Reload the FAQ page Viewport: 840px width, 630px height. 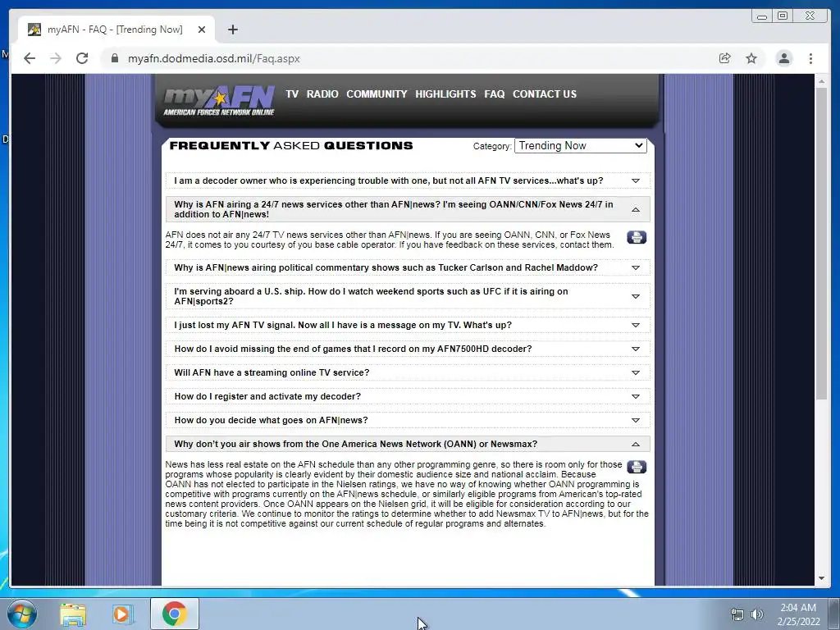82,58
